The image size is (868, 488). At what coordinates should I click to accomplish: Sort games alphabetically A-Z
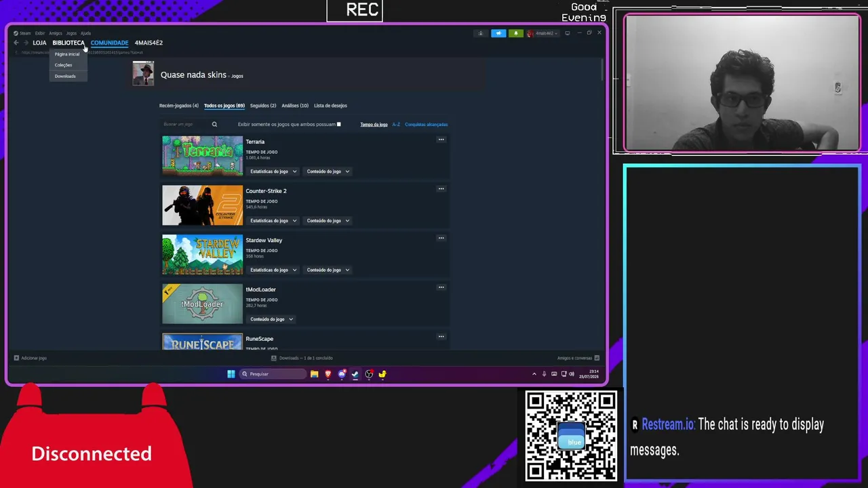pyautogui.click(x=396, y=125)
